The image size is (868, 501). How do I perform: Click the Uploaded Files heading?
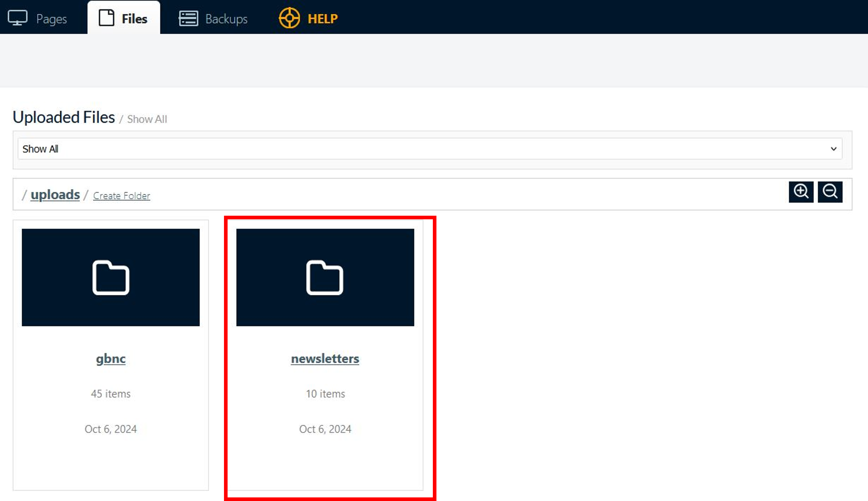pyautogui.click(x=64, y=117)
